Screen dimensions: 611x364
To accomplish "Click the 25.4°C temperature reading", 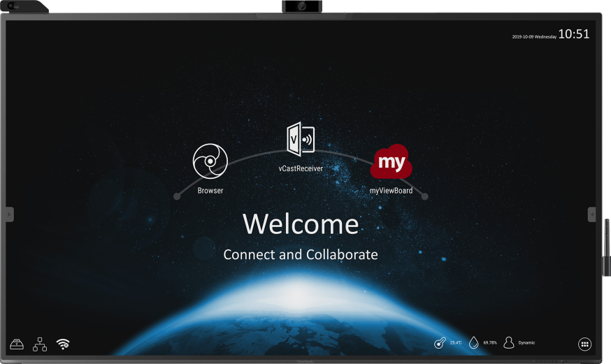I will 456,343.
